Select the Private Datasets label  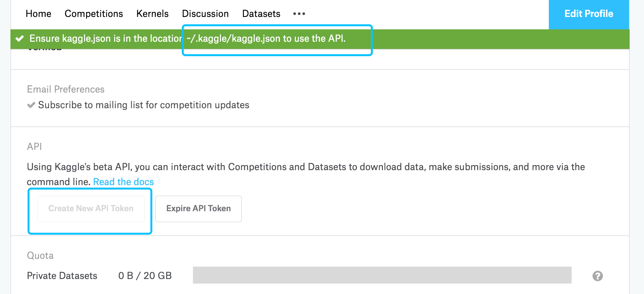point(62,276)
